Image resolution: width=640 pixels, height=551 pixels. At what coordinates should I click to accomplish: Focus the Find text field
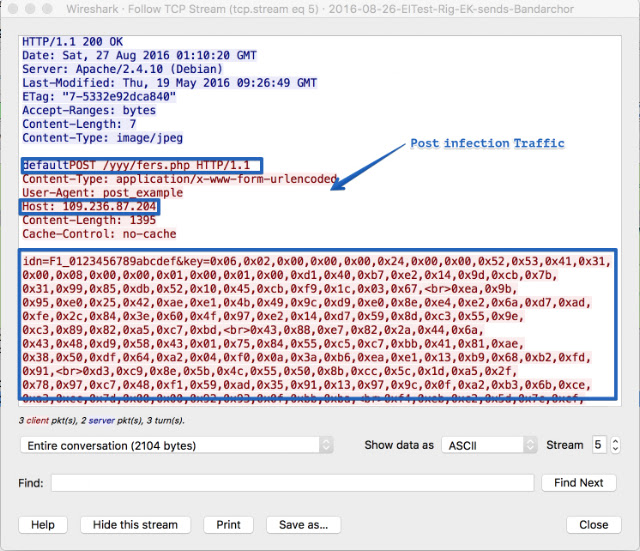point(293,483)
